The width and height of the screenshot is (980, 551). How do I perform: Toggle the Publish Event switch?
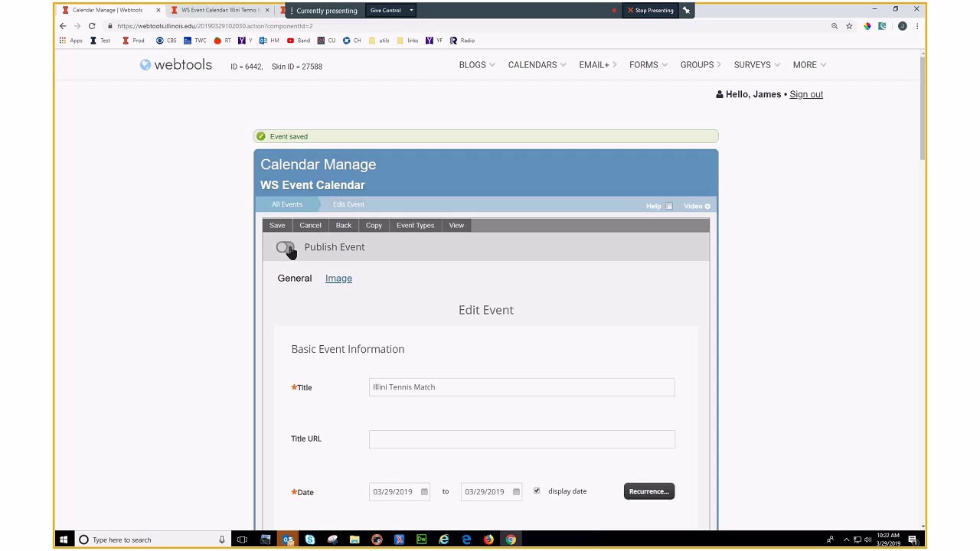285,247
